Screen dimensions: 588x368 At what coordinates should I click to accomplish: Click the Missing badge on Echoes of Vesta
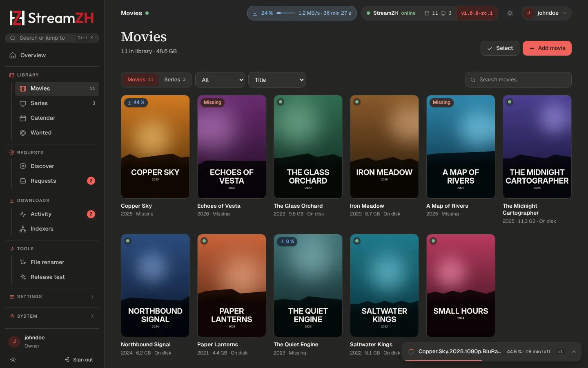coord(212,103)
